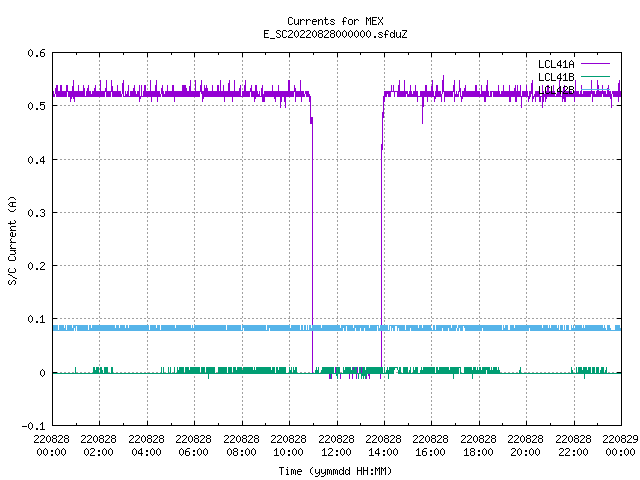Click the purple LCL41A falling edge near 11:00
The width and height of the screenshot is (640, 480).
click(x=312, y=245)
